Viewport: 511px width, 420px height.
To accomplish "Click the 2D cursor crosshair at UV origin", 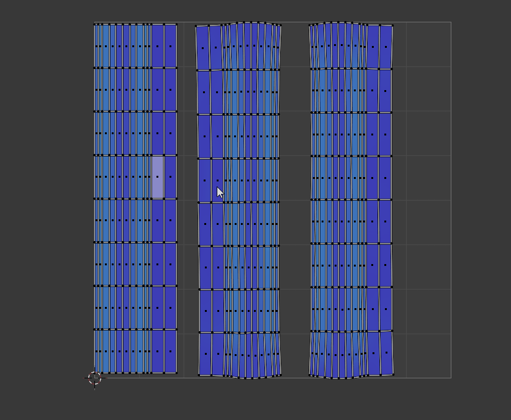I will pos(94,378).
